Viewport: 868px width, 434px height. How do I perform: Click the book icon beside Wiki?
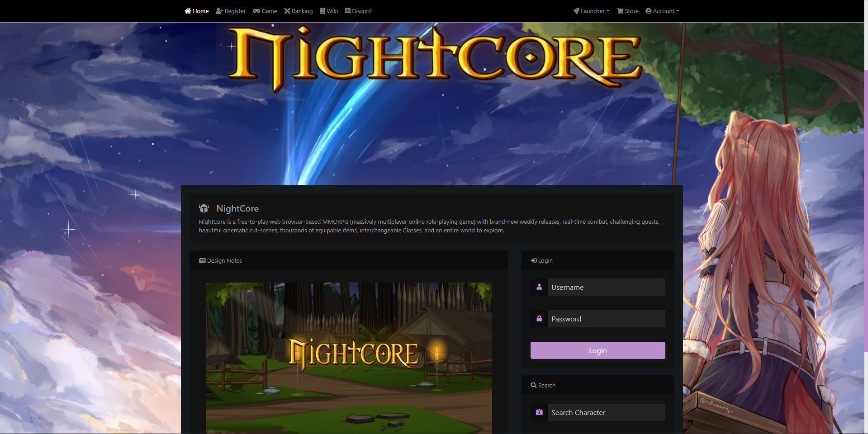click(x=323, y=11)
